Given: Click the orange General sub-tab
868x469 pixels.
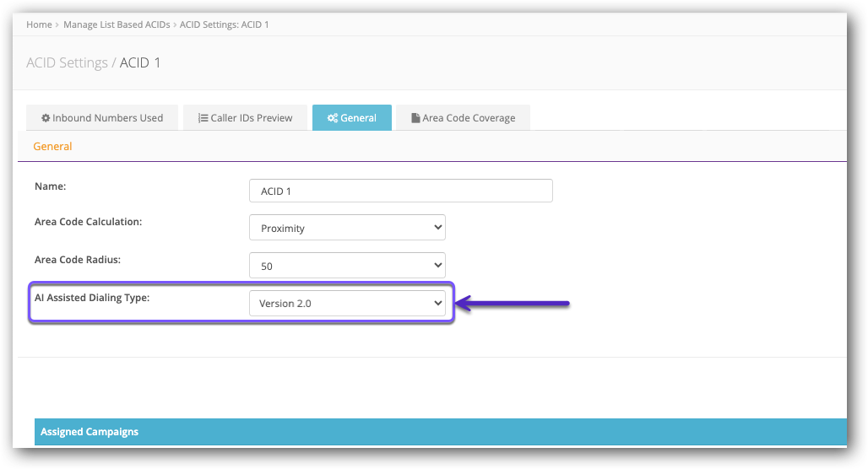Looking at the screenshot, I should [52, 147].
